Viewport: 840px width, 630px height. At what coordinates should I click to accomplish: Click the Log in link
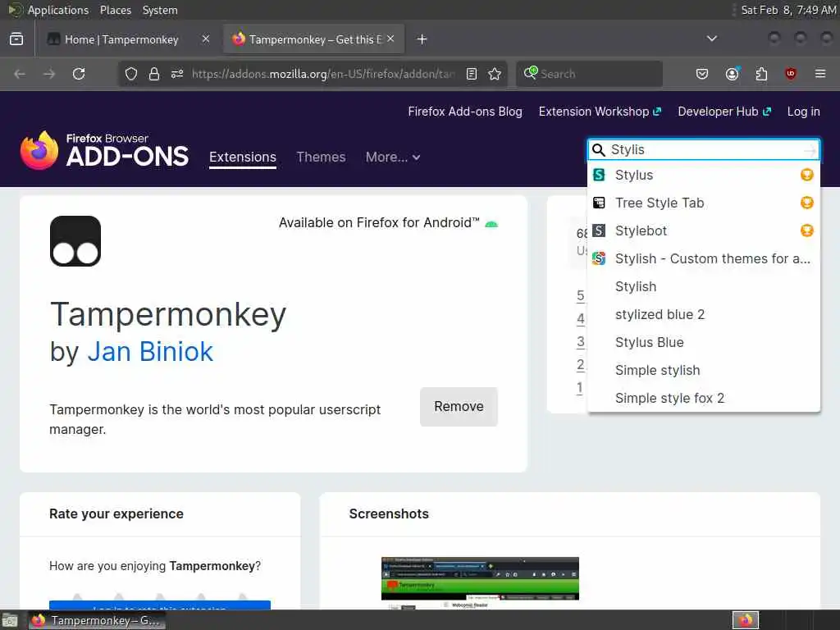pos(804,112)
